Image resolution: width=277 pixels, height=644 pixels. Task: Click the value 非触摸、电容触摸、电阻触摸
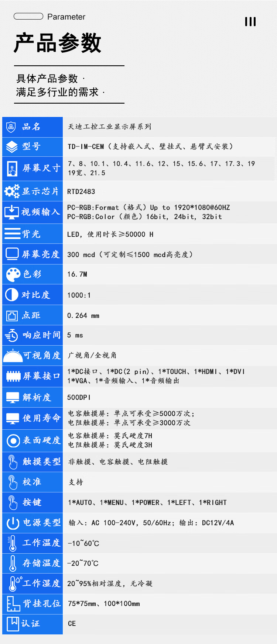coord(118,462)
